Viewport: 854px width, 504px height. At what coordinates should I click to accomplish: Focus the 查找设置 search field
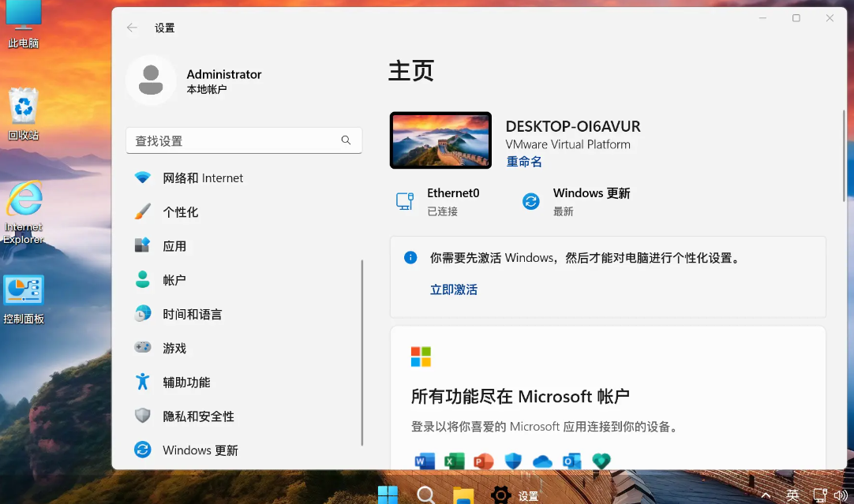(x=244, y=141)
